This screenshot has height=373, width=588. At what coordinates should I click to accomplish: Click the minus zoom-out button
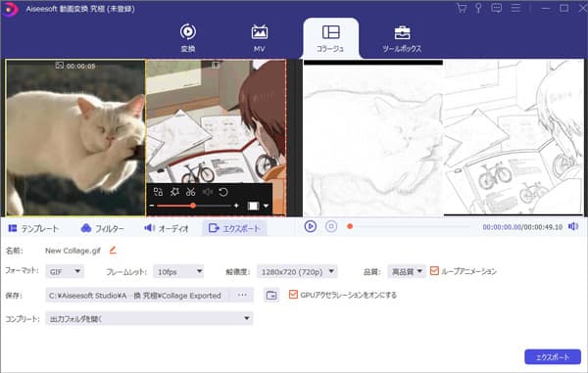[152, 206]
